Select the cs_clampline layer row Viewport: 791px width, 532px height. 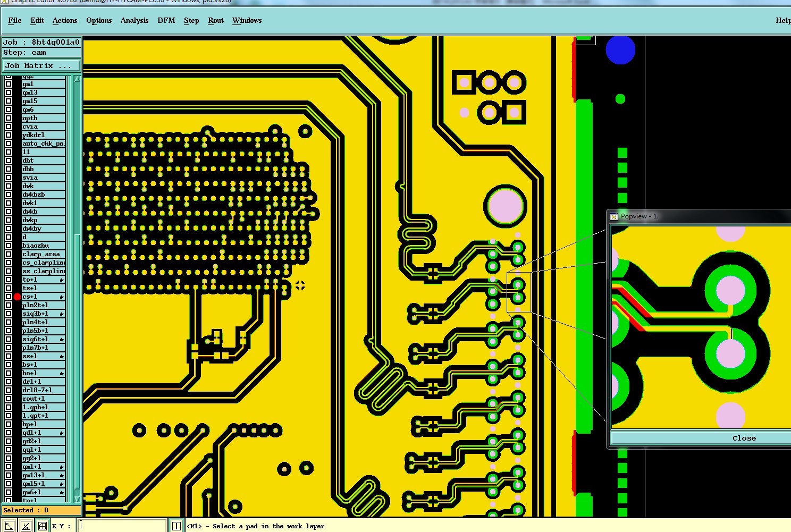coord(43,263)
